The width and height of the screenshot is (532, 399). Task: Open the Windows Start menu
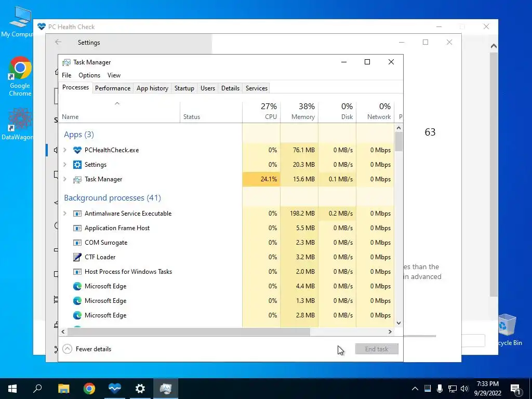(12, 389)
